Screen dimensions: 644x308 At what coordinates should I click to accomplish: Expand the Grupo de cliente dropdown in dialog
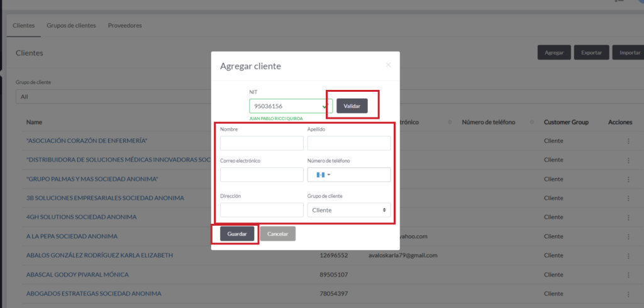348,210
